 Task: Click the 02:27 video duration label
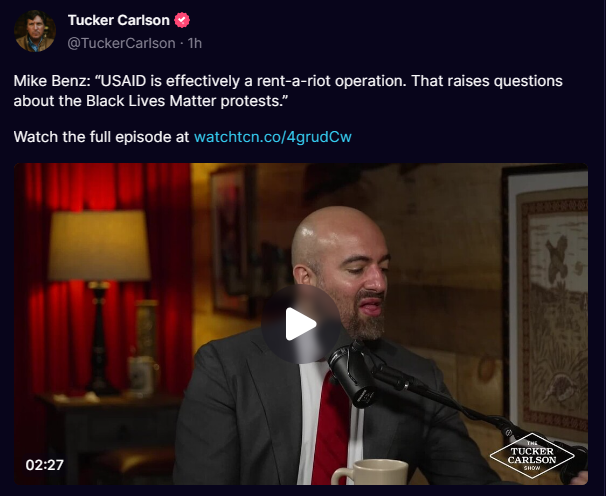coord(44,465)
